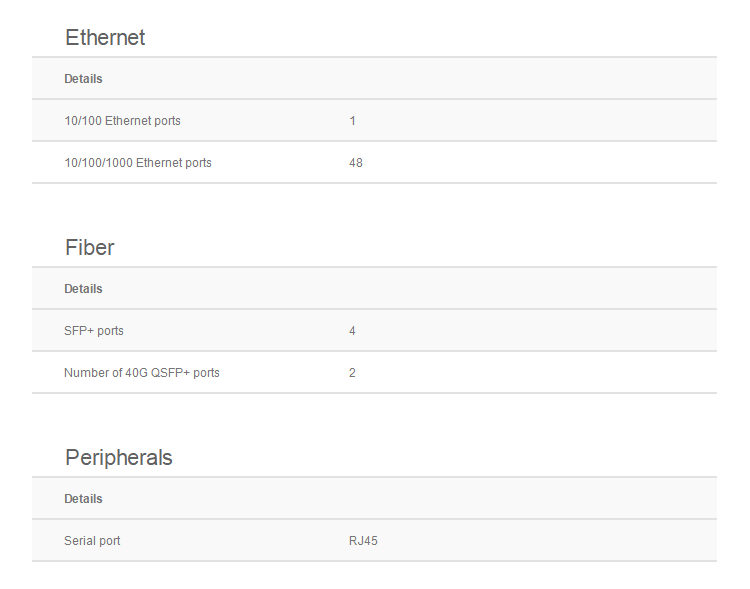Select the Details header under Fiber

[x=83, y=289]
